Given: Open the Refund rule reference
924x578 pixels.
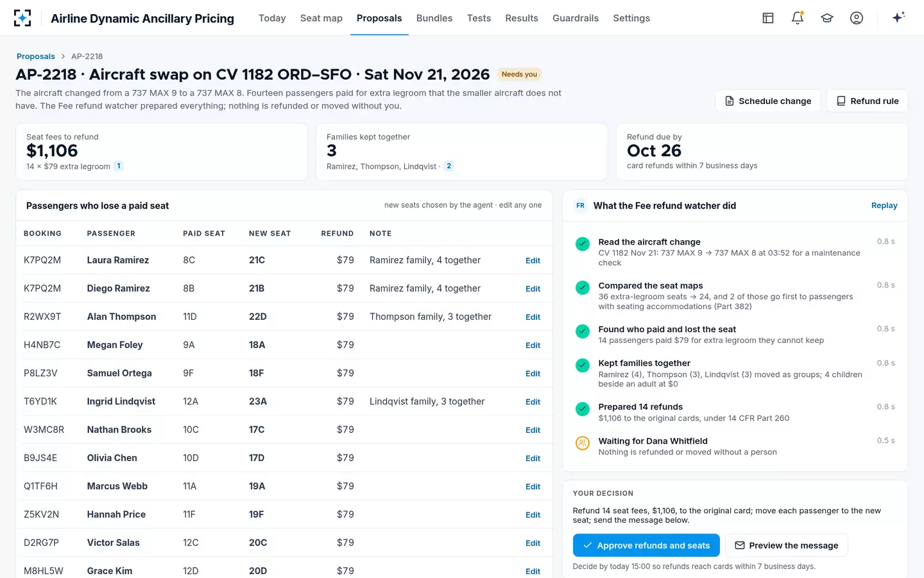Looking at the screenshot, I should (x=868, y=101).
